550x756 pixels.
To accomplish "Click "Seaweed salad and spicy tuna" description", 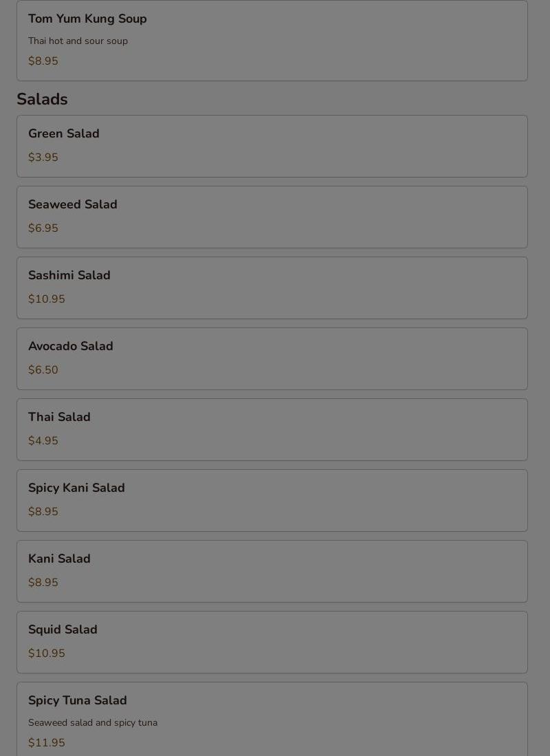I will coord(93,723).
